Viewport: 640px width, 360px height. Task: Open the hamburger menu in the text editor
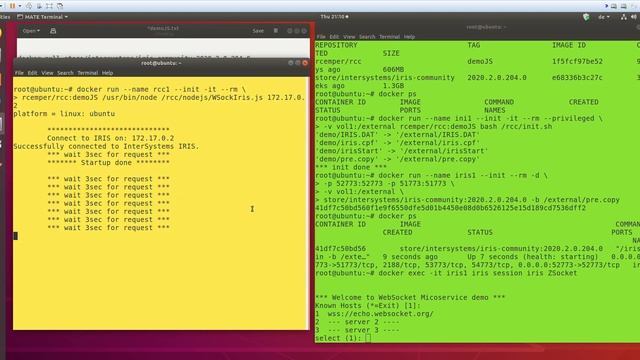pos(276,31)
